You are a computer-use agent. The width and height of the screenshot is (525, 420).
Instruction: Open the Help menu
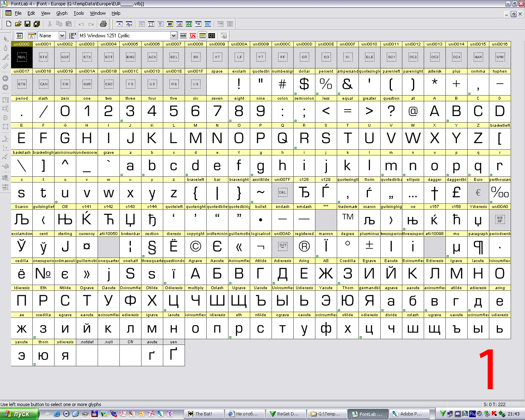click(x=116, y=13)
